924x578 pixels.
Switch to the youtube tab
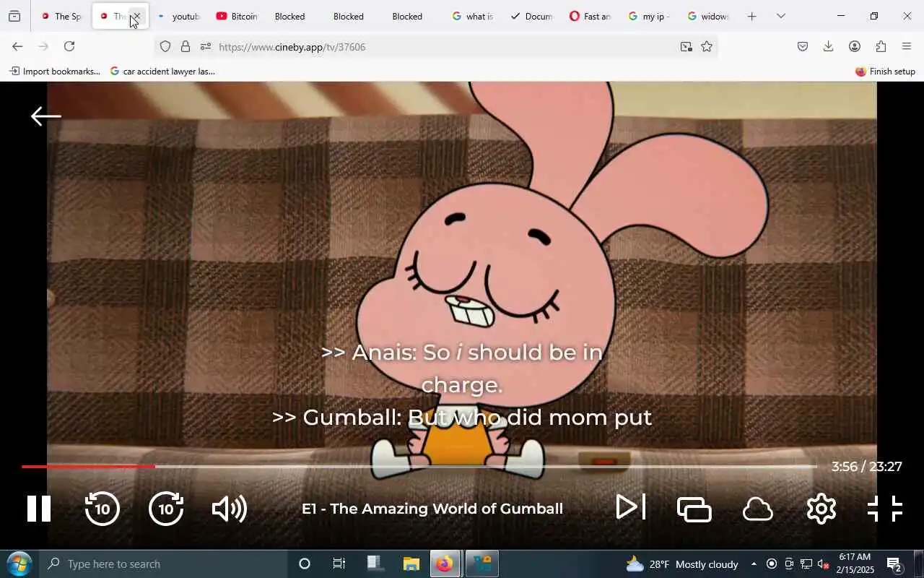pyautogui.click(x=178, y=16)
